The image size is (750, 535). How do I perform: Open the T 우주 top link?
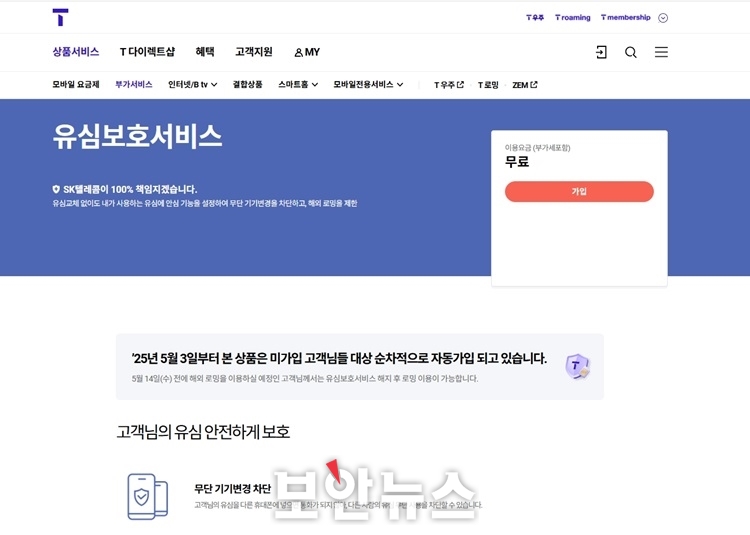tap(535, 18)
